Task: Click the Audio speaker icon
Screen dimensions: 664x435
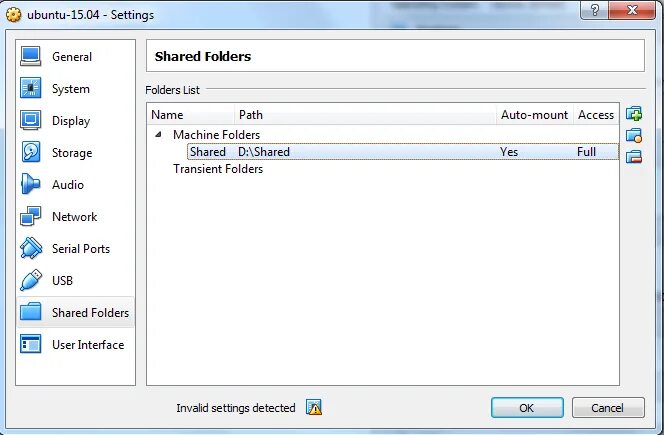Action: 30,184
